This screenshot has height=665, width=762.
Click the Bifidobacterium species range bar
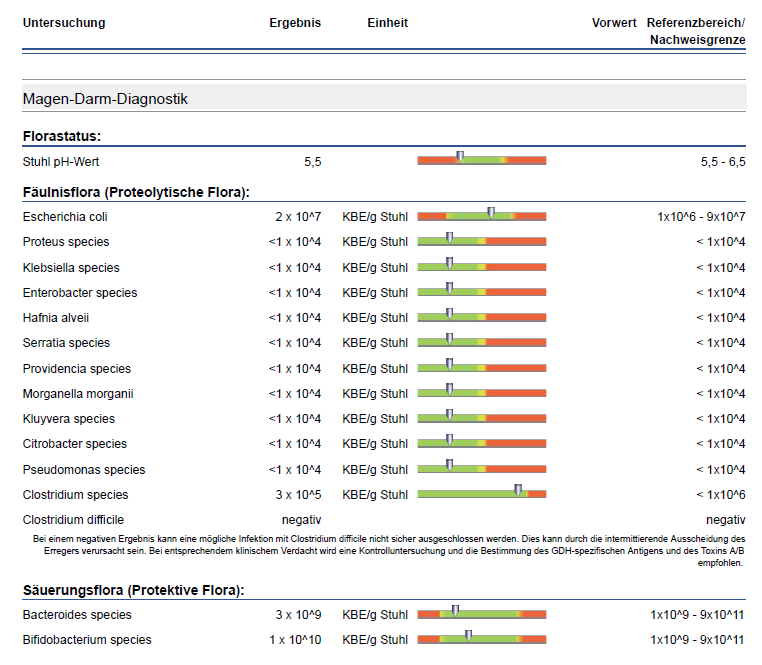(x=482, y=639)
